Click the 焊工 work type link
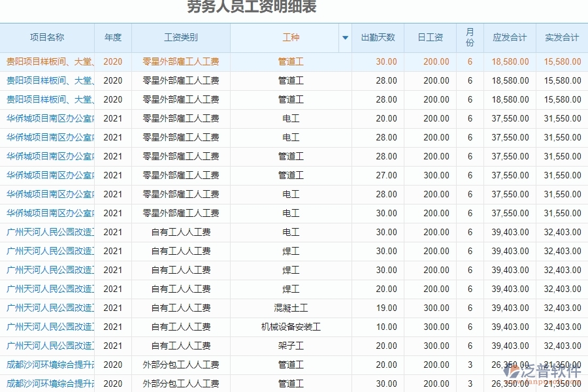 [x=291, y=251]
